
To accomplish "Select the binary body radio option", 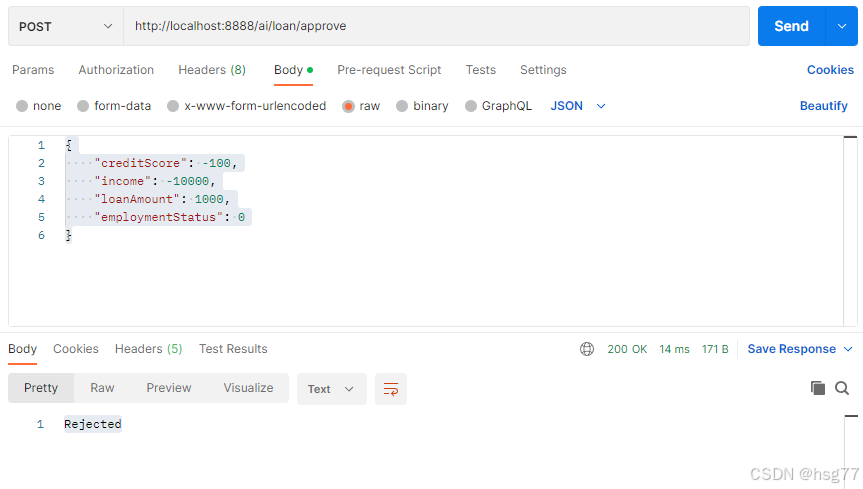I will click(x=402, y=106).
